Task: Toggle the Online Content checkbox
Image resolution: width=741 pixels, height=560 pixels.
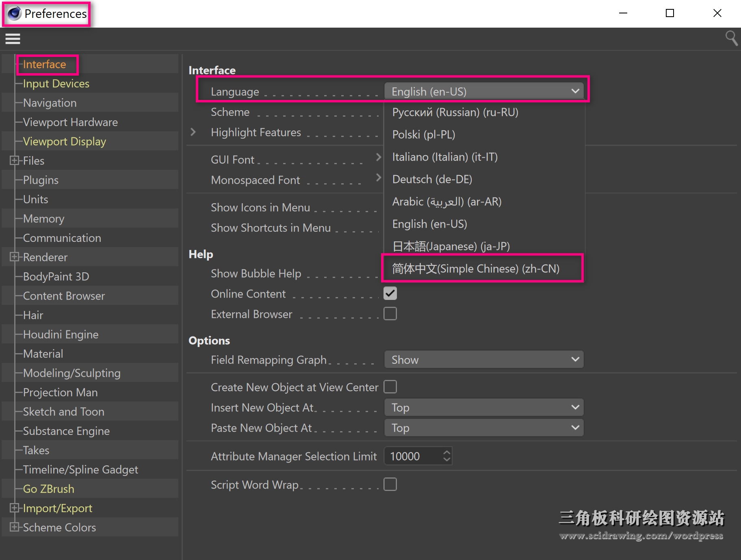Action: point(390,293)
